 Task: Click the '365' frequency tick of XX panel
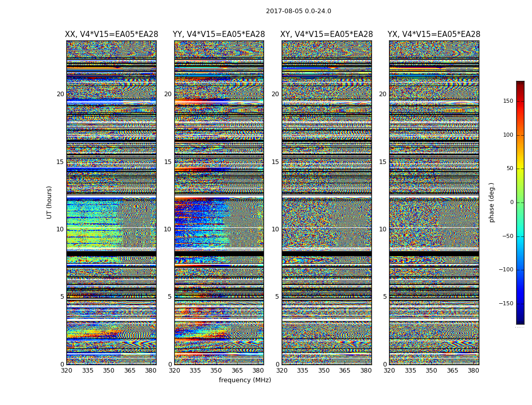tap(130, 371)
